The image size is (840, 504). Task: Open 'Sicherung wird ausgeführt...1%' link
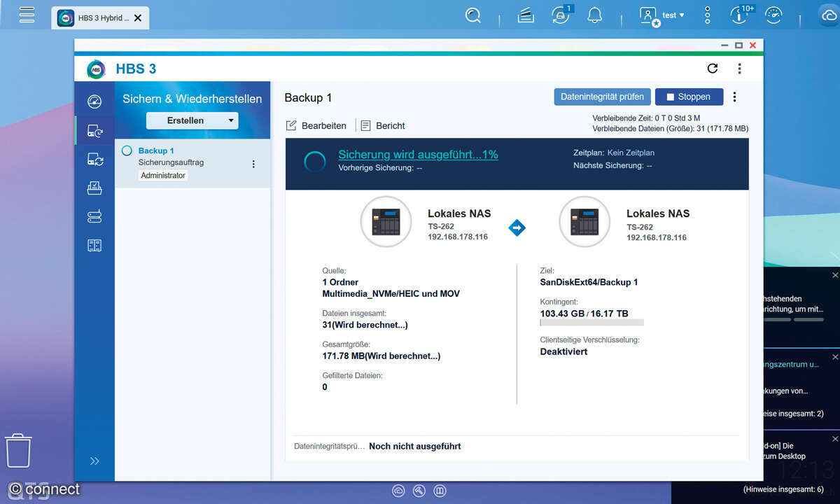(418, 155)
